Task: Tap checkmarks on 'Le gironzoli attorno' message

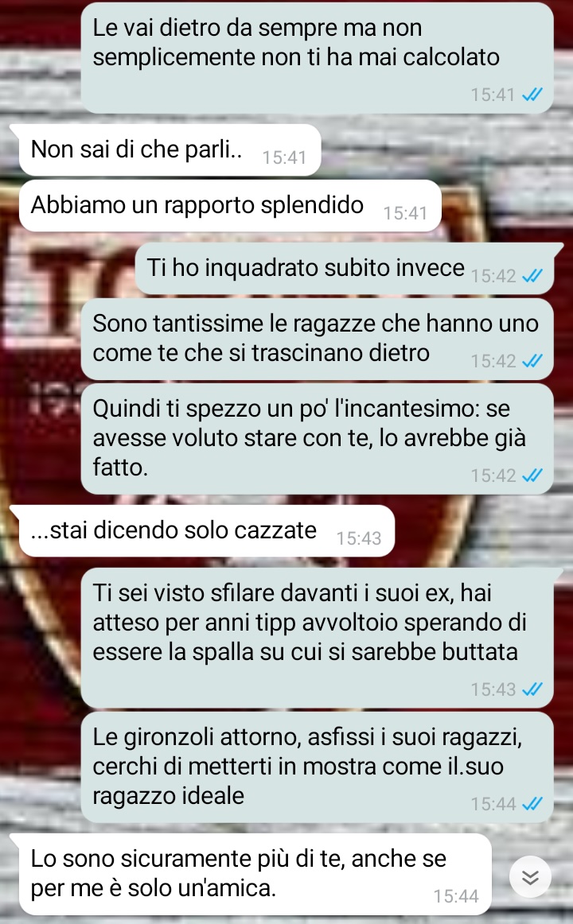Action: (x=532, y=803)
